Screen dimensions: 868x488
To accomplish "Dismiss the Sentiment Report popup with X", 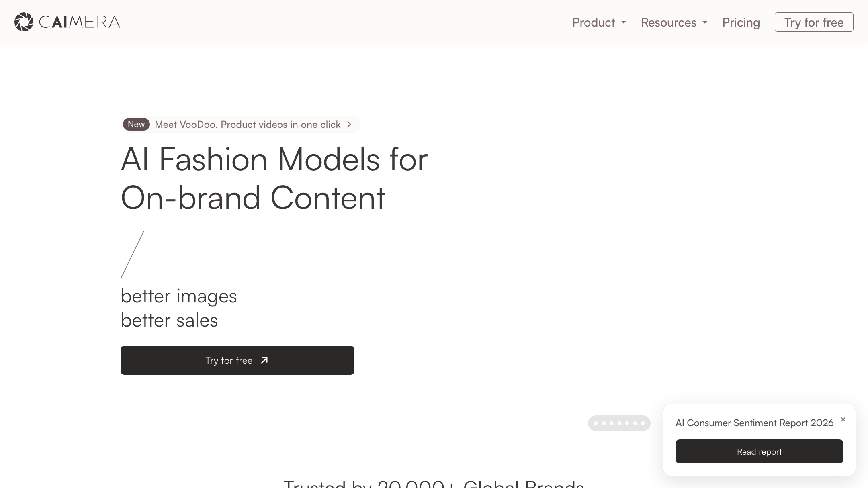I will (843, 419).
